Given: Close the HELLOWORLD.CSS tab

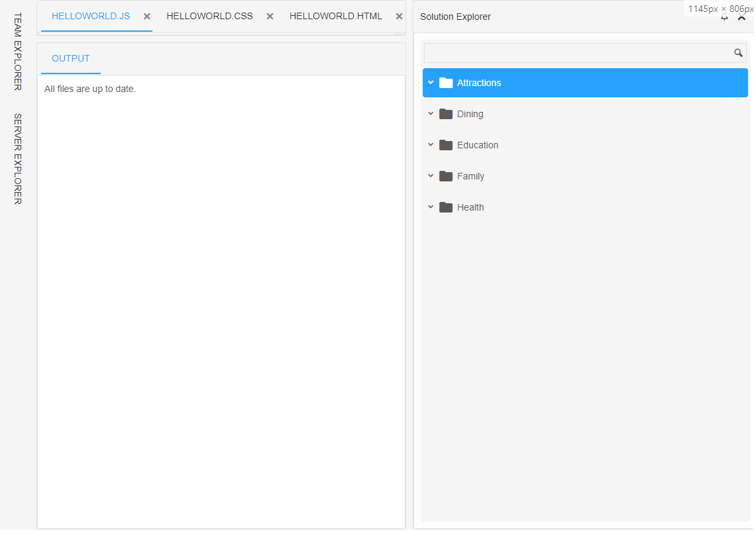Looking at the screenshot, I should (270, 17).
